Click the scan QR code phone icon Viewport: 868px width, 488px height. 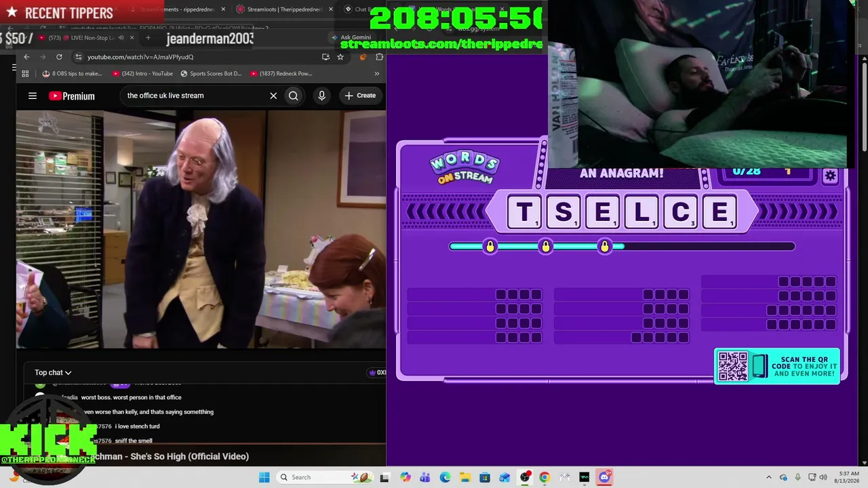click(759, 366)
